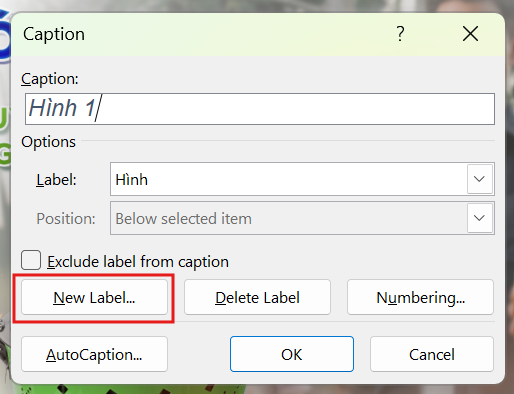This screenshot has width=514, height=394.
Task: Open the Position dropdown arrow
Action: point(480,218)
